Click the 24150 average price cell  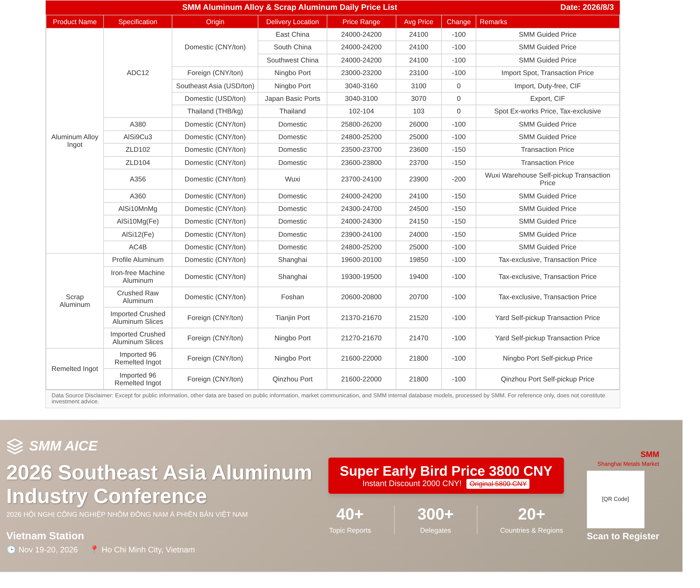point(419,221)
